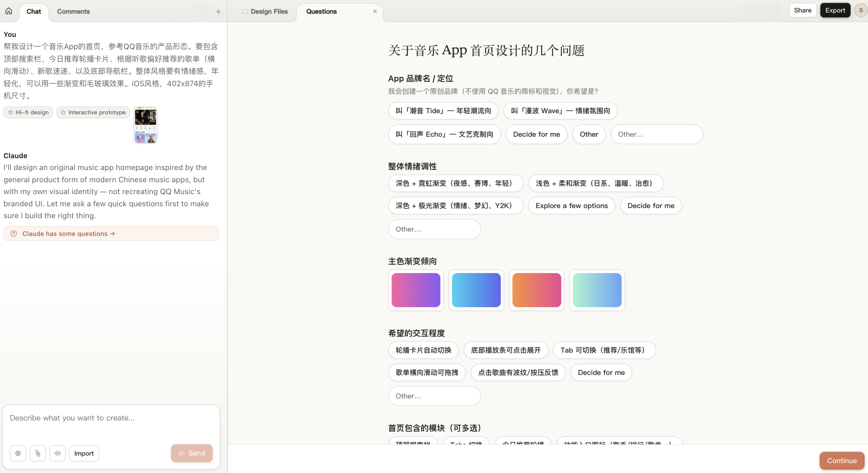This screenshot has height=473, width=868.
Task: Click the Hi-fi design tag
Action: tap(28, 112)
